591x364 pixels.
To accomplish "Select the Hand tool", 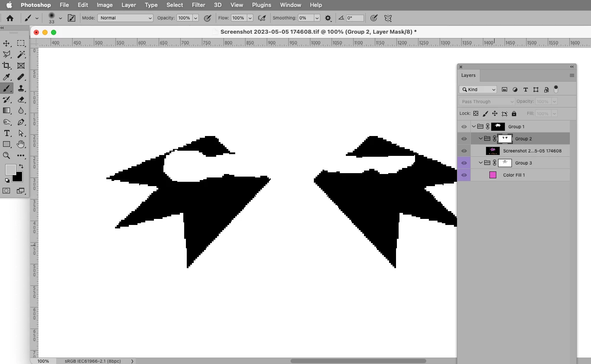I will (21, 144).
